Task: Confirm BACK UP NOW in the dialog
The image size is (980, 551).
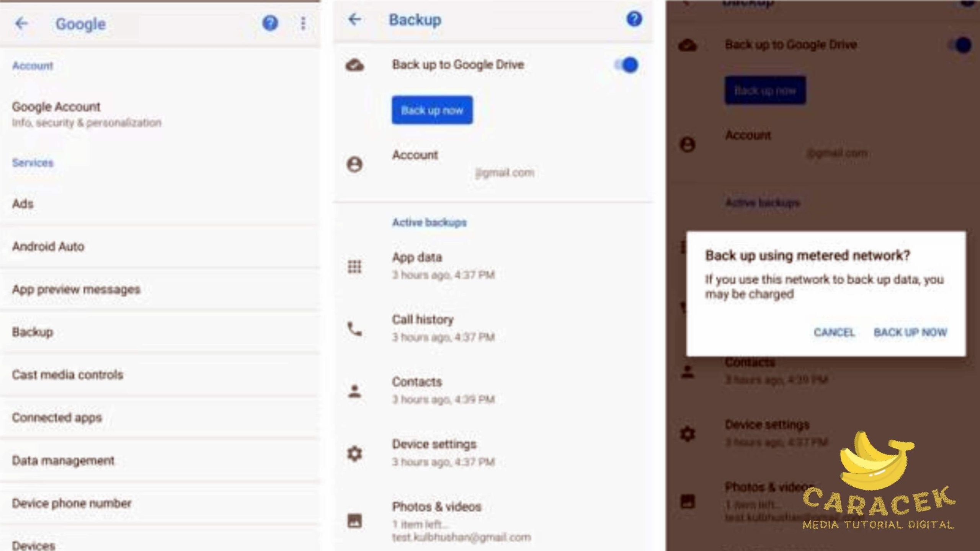Action: [910, 332]
